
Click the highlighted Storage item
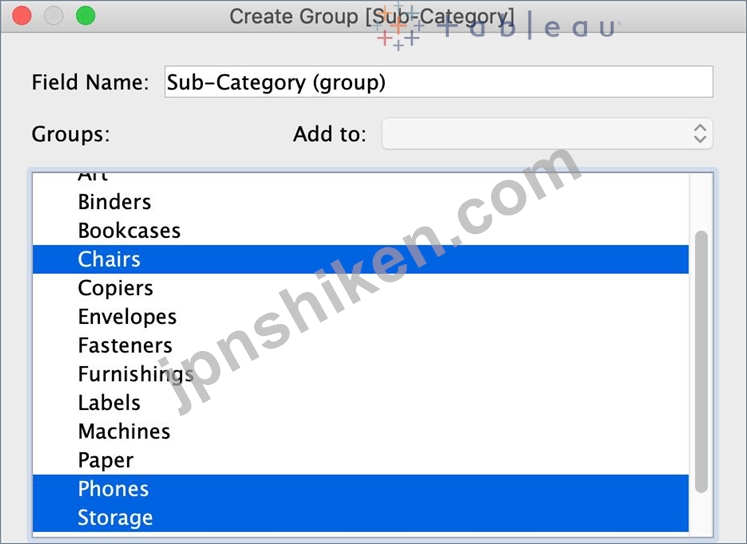[361, 517]
